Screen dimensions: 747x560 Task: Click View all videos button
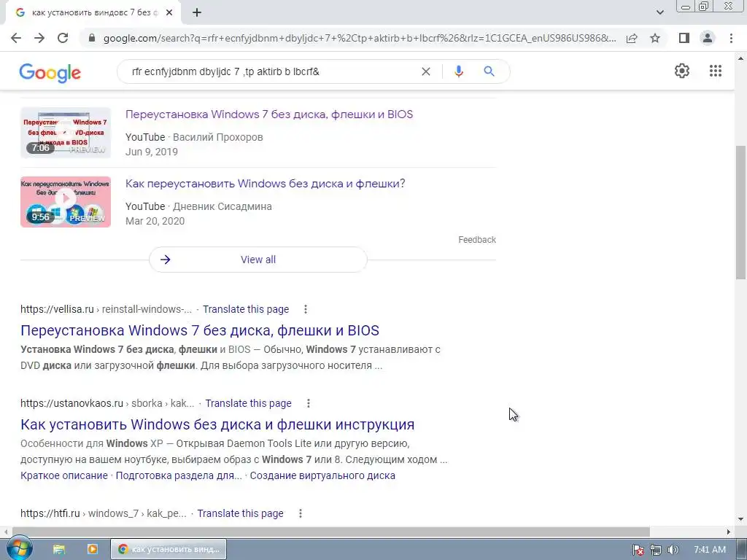[258, 260]
